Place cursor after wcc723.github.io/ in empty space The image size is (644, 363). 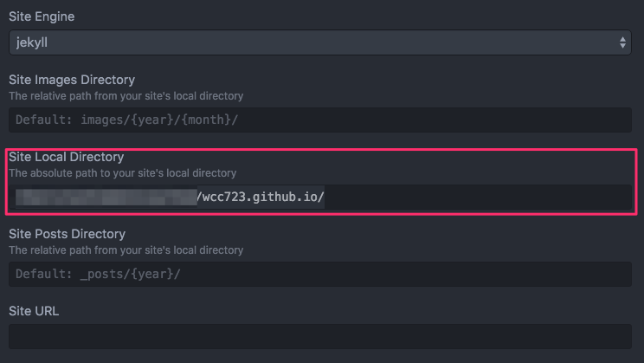(476, 197)
